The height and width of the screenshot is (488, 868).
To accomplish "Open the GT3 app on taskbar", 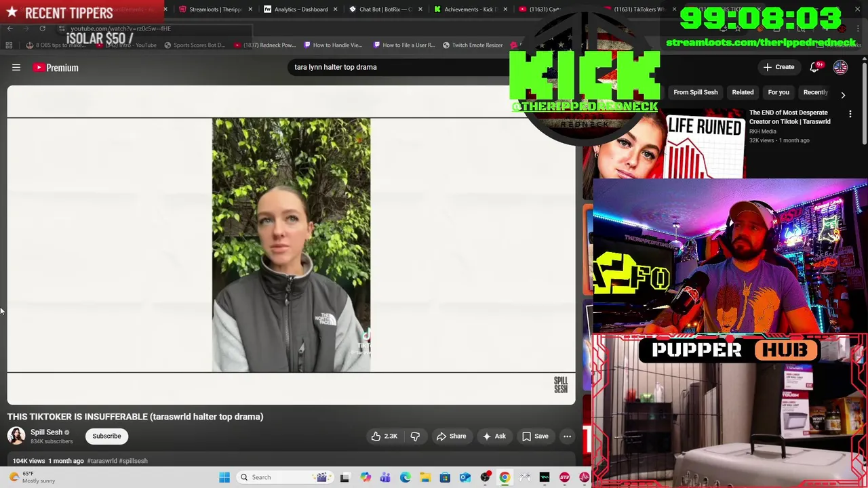I will tap(564, 477).
